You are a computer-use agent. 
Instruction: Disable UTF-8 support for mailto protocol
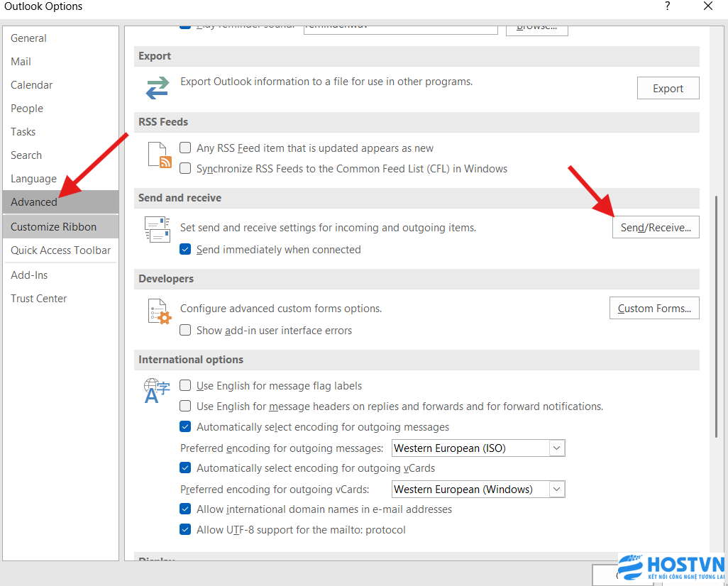tap(185, 530)
